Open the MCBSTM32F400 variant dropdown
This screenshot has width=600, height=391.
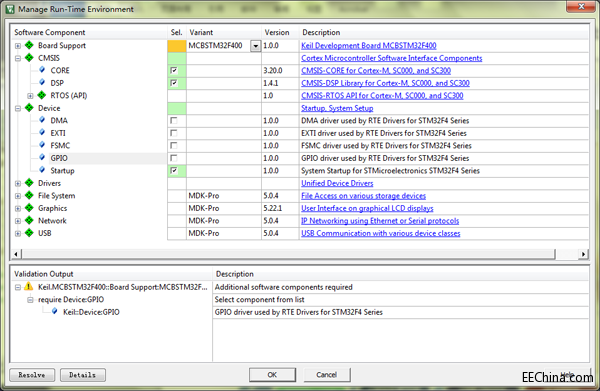[x=256, y=46]
